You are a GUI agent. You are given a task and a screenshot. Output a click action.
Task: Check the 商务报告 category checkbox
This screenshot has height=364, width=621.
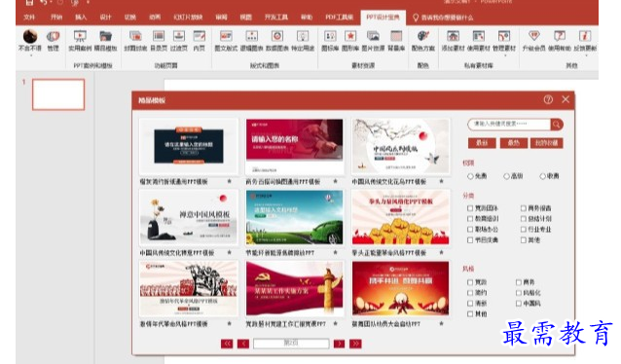pos(524,208)
